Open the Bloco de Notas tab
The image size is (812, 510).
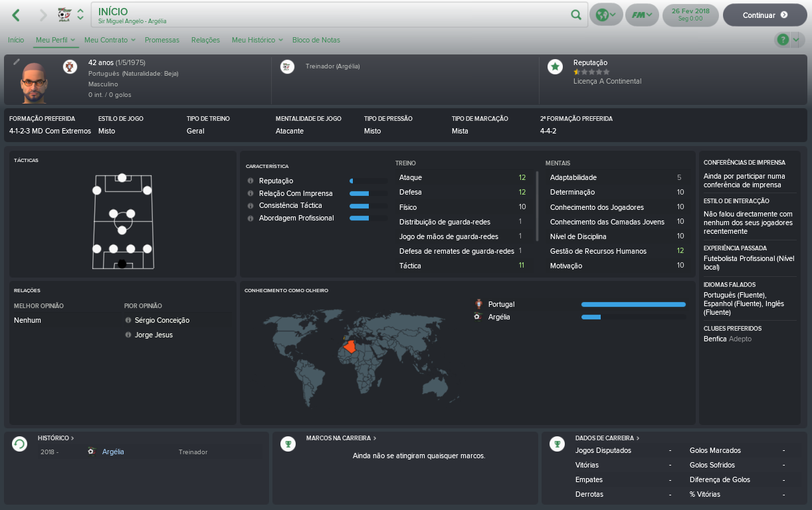pos(316,40)
